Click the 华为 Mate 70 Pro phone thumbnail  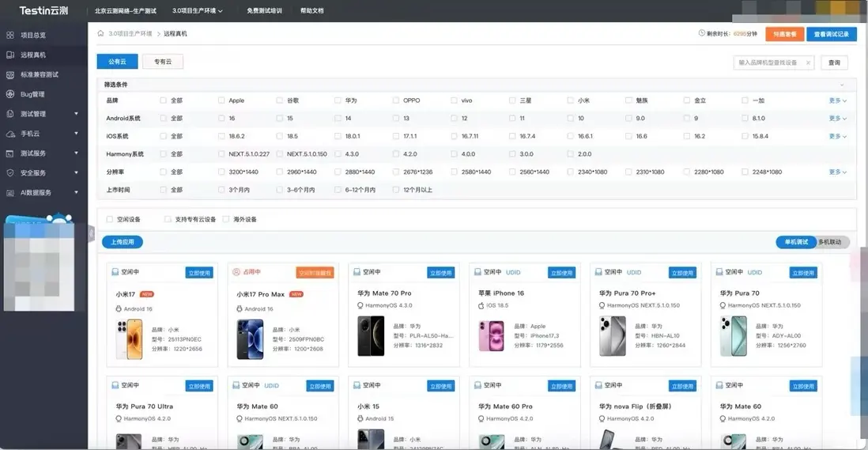pyautogui.click(x=371, y=335)
